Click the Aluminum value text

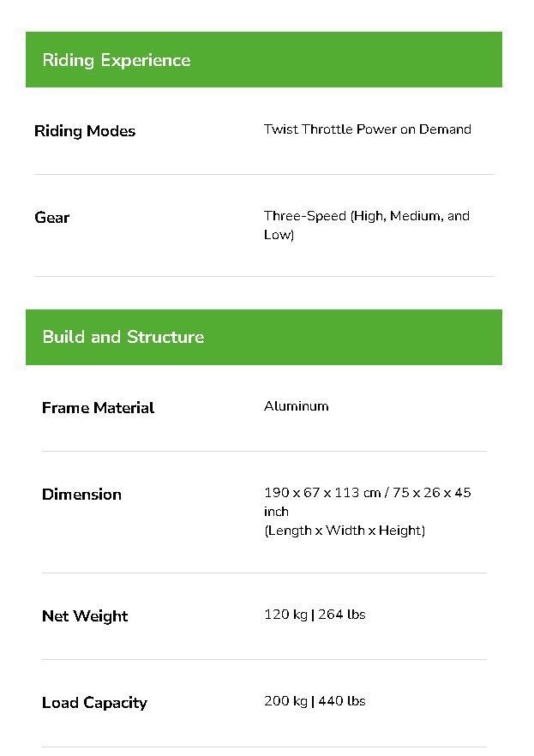tap(296, 406)
